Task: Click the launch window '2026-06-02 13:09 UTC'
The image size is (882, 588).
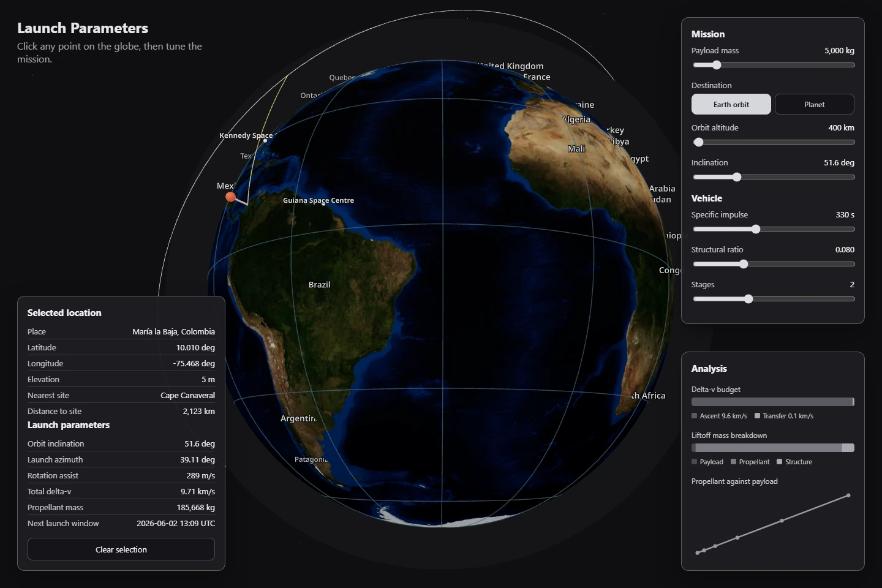Action: [176, 523]
